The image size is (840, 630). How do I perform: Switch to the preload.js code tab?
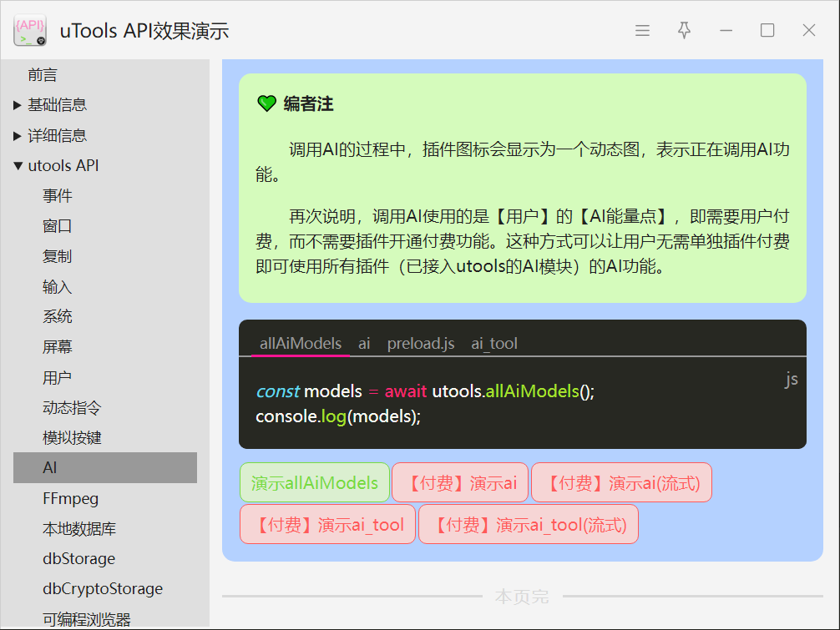coord(421,344)
